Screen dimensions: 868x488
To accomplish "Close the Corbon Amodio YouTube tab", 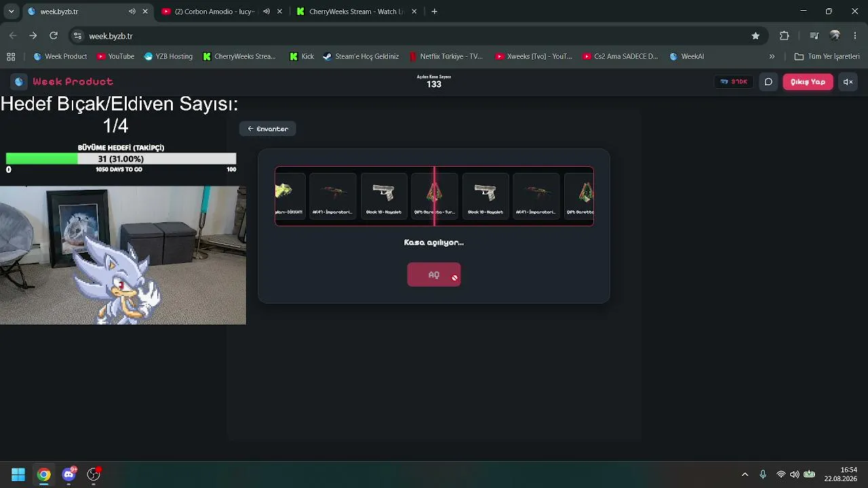I will (279, 12).
